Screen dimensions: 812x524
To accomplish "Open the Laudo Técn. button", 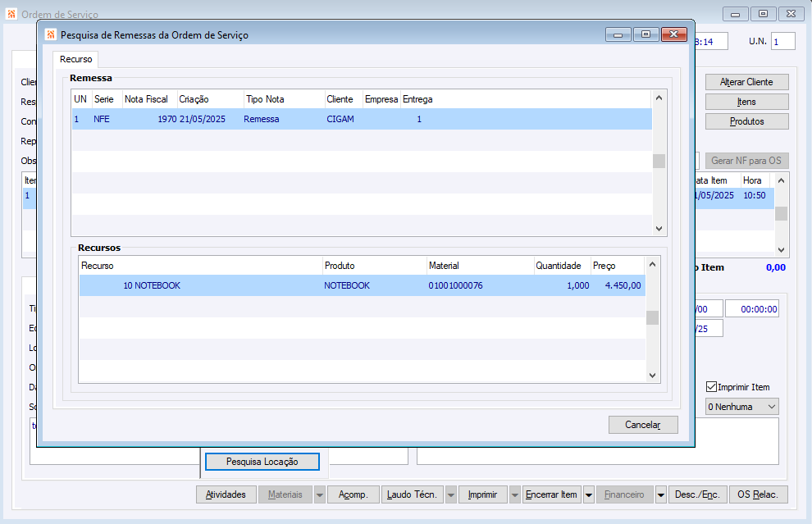I will (413, 494).
